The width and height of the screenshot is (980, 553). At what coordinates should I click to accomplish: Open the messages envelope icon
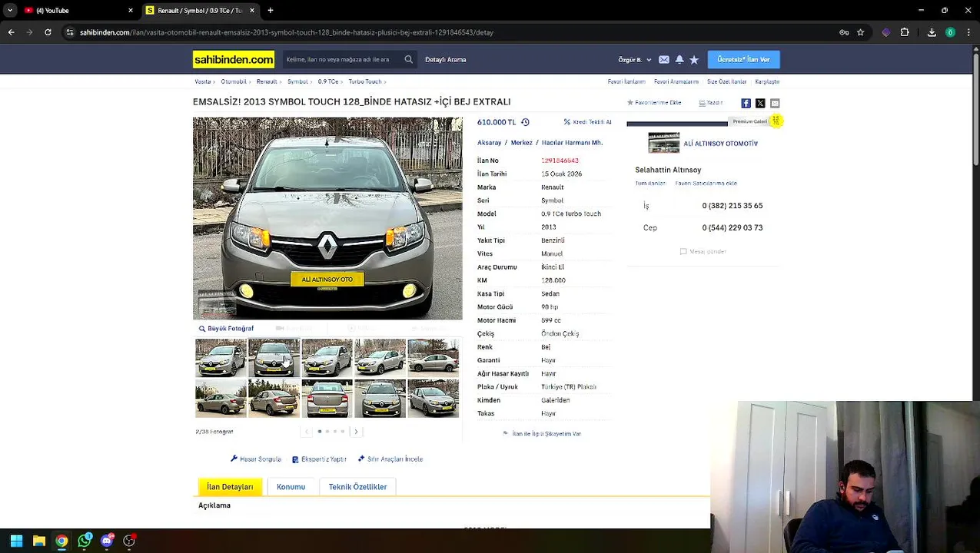[x=664, y=59]
